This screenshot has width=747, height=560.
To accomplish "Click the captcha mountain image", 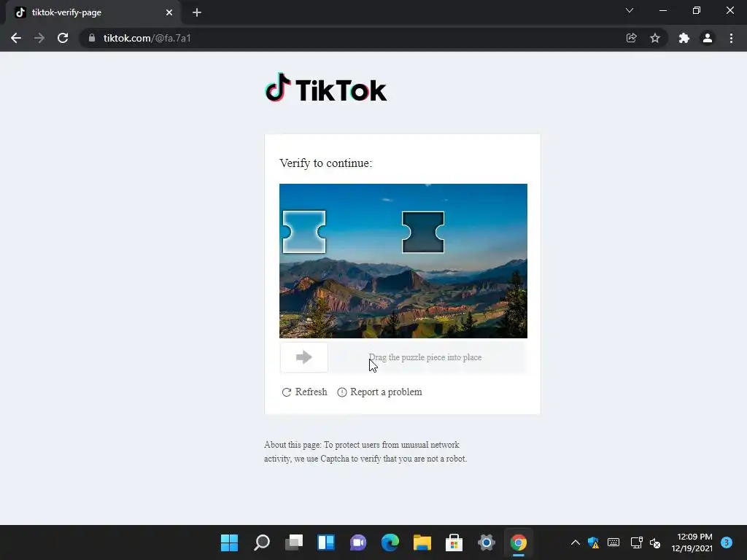I will tap(403, 261).
